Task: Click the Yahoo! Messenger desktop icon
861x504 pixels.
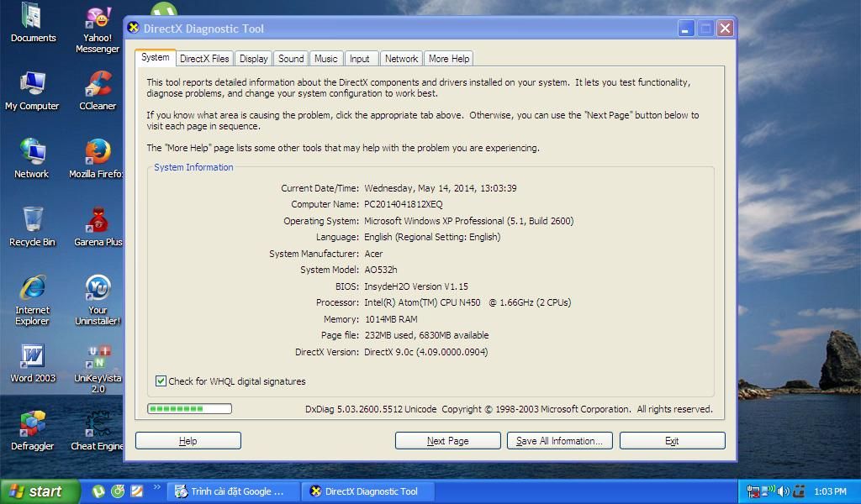Action: [x=98, y=20]
